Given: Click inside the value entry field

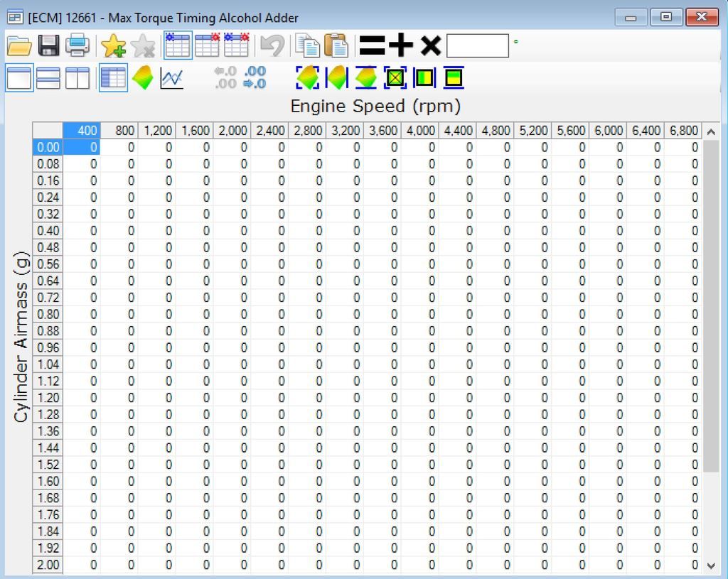Looking at the screenshot, I should coord(477,46).
